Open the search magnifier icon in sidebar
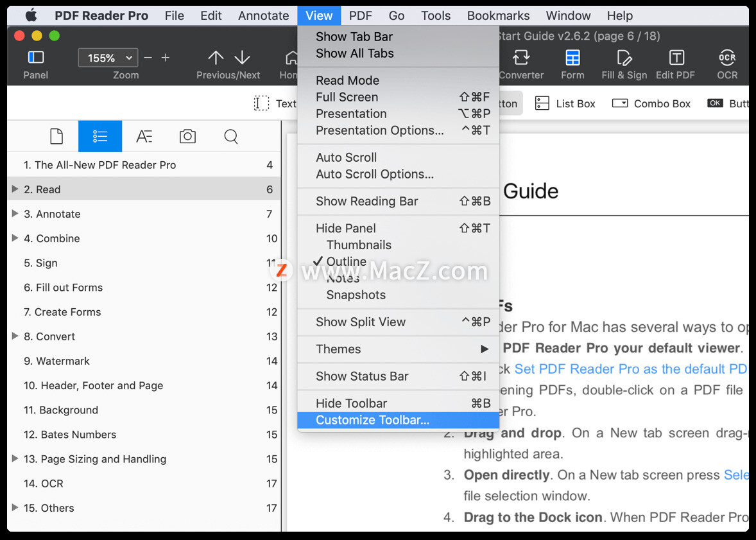 tap(231, 137)
